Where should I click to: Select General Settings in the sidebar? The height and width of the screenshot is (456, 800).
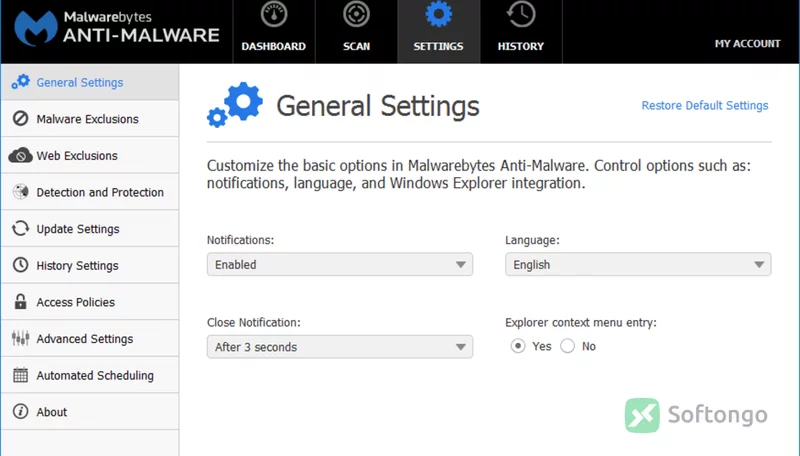[x=90, y=82]
